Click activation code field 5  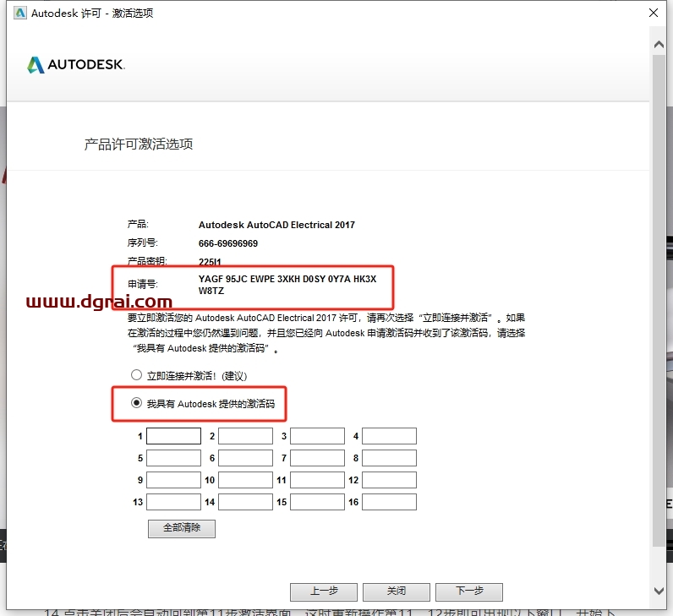point(174,458)
